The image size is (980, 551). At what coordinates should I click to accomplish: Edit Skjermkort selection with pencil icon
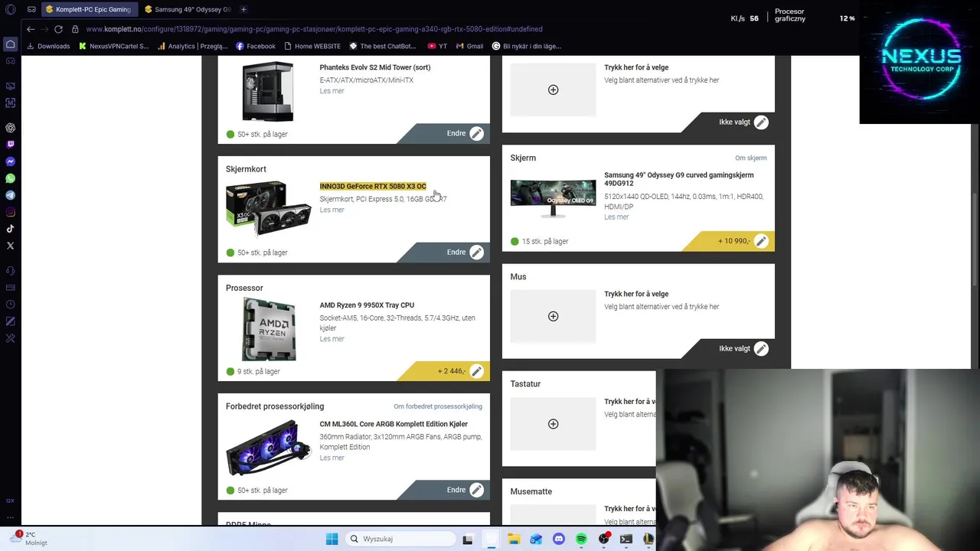tap(476, 252)
